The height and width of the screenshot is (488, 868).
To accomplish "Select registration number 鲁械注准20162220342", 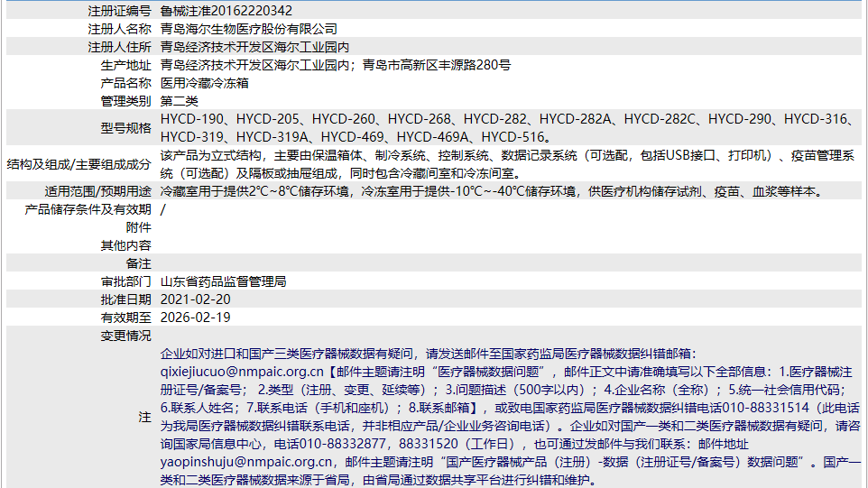I will (226, 11).
